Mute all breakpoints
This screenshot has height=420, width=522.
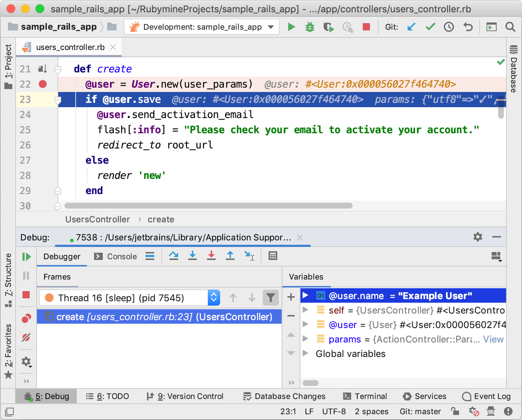coord(26,337)
